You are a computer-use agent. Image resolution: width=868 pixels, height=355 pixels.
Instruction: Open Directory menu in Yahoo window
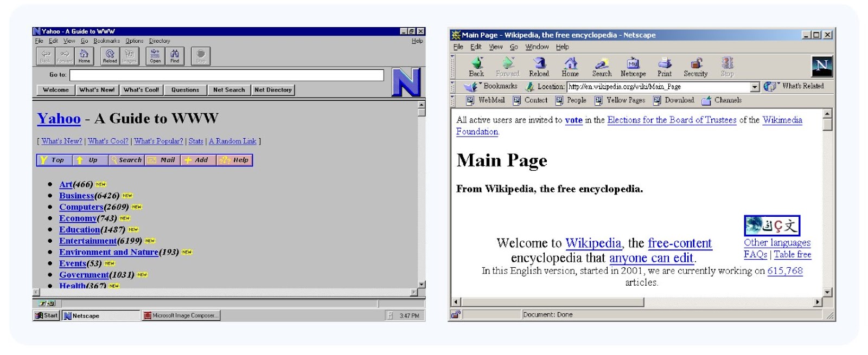(159, 41)
